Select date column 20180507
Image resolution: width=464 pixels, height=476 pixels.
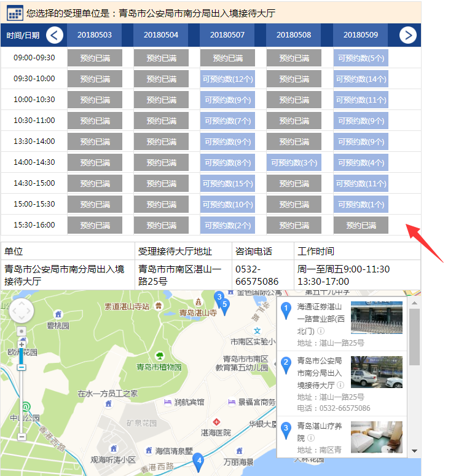pos(227,35)
